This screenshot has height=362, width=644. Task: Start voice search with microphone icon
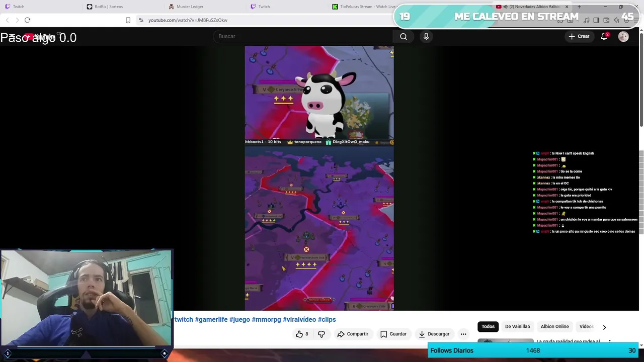coord(426,36)
